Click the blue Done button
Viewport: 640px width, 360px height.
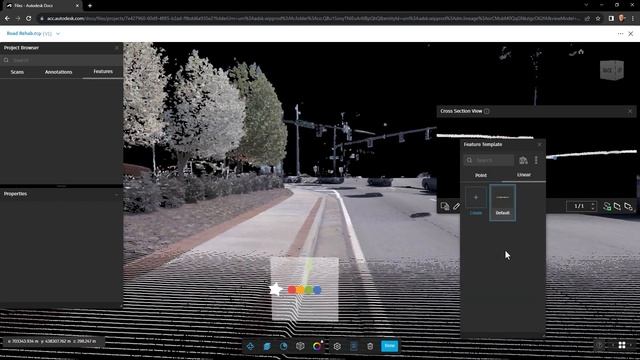pyautogui.click(x=390, y=346)
